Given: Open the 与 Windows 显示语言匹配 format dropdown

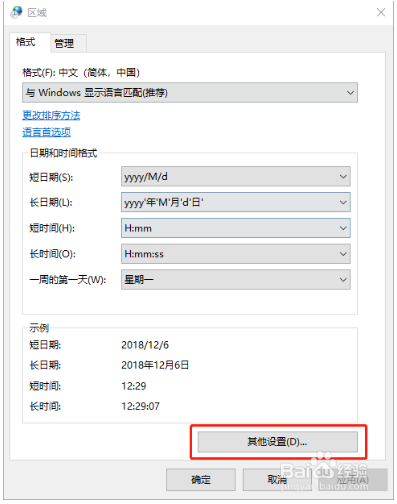Looking at the screenshot, I should click(x=190, y=93).
